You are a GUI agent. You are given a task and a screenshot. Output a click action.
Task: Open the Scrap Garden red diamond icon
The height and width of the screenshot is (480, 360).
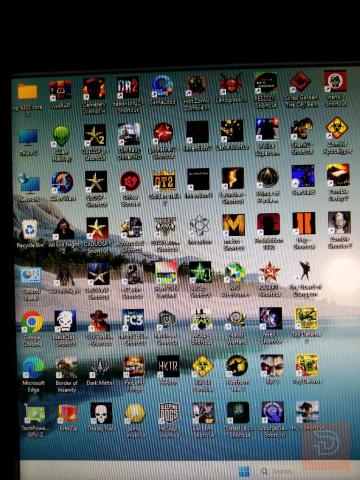click(300, 82)
